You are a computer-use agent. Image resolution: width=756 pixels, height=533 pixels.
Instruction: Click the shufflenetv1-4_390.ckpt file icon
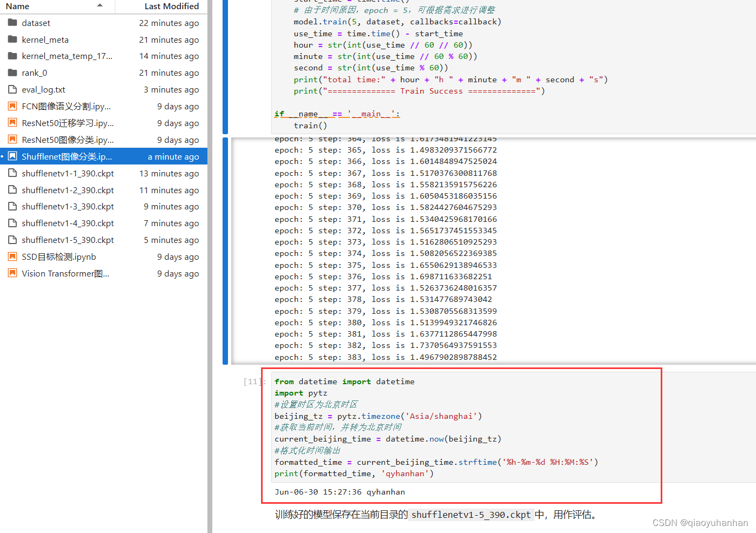(12, 223)
